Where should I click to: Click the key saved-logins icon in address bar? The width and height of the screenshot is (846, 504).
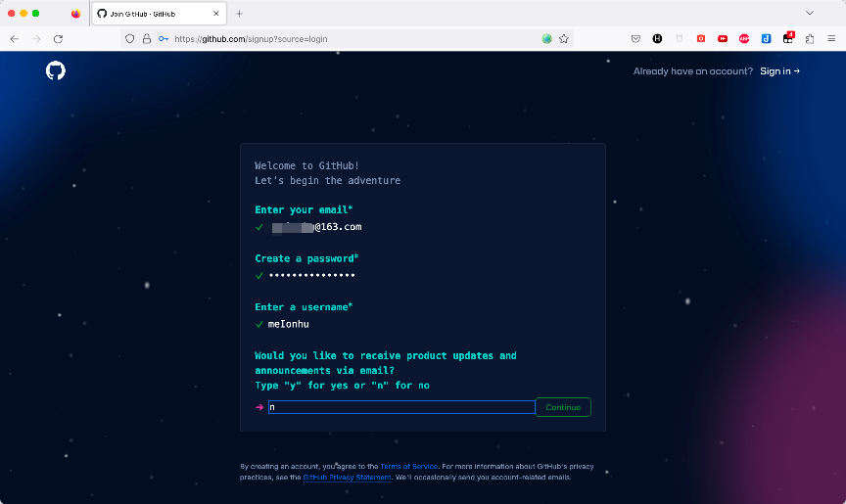click(164, 39)
